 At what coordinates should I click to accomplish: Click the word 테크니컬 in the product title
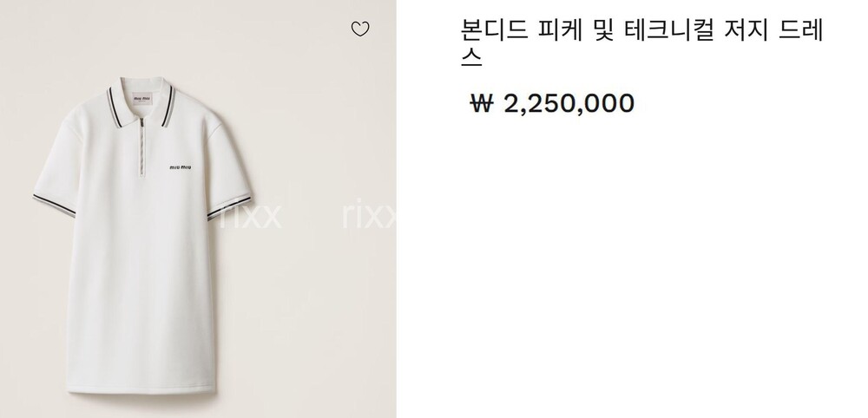tap(669, 29)
